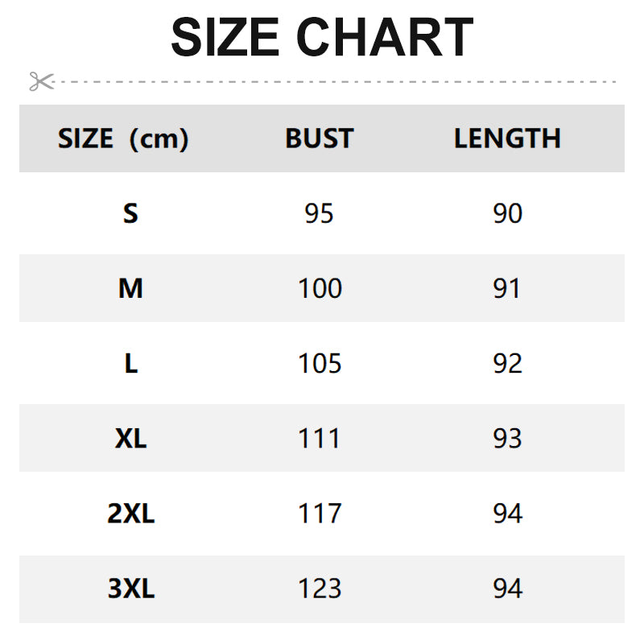
Task: Click the XL size row label
Action: point(130,439)
